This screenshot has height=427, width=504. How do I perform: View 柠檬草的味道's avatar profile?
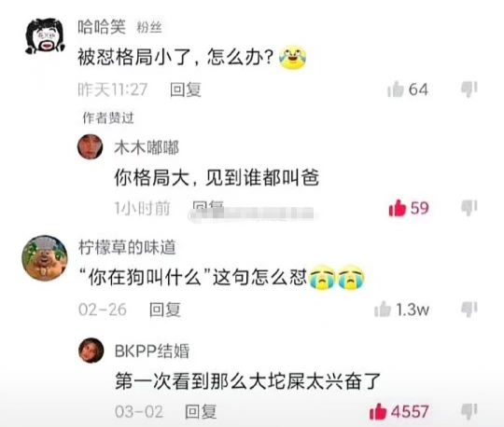(45, 258)
